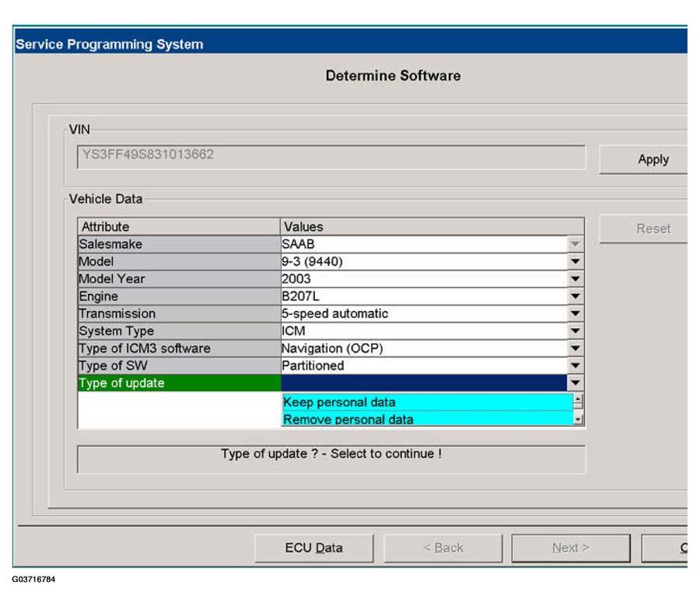Select the Type of update attribute row
The width and height of the screenshot is (700, 607).
pos(179,383)
